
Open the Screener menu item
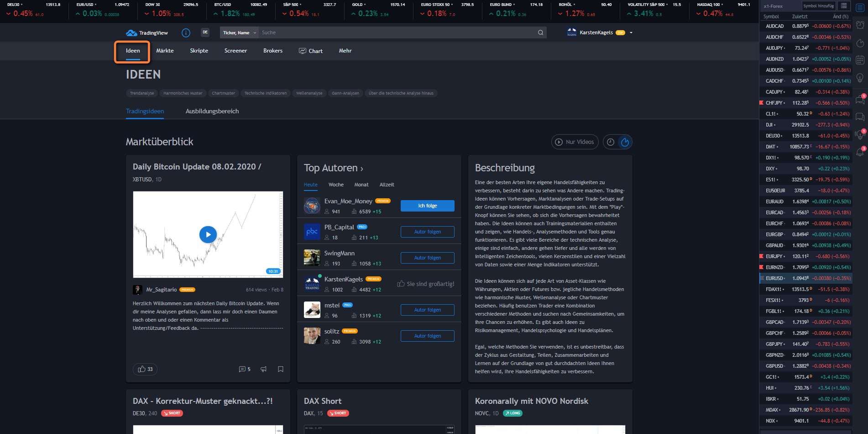(235, 51)
